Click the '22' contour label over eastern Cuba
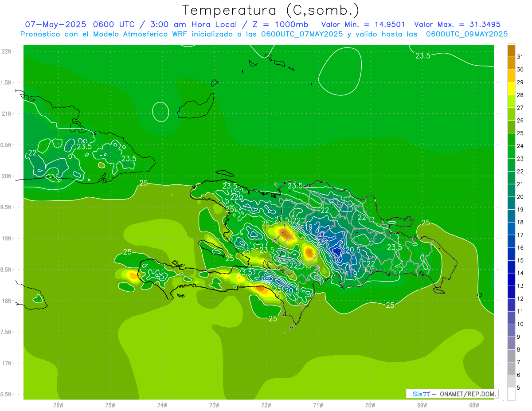Viewport: 532px width, 411px height. click(x=32, y=153)
